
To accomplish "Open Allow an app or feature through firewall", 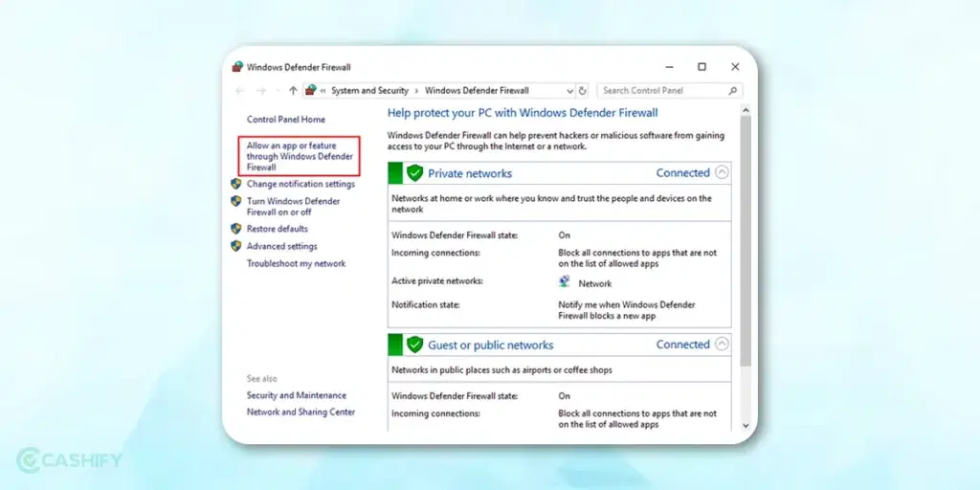I will (300, 156).
